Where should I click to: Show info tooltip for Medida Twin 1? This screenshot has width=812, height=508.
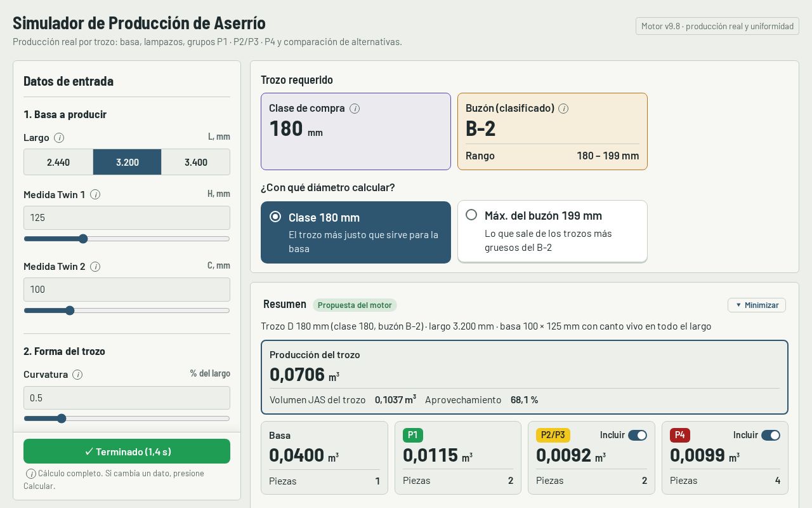95,195
